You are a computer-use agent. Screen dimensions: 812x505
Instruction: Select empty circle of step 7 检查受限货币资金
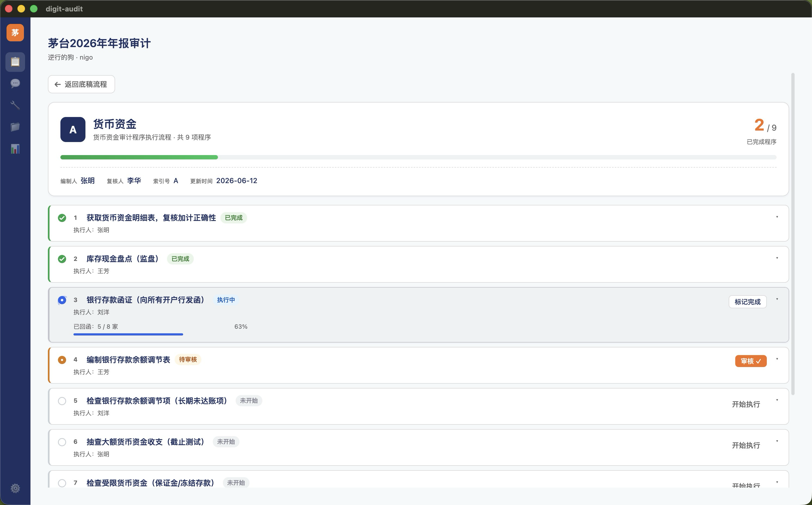coord(62,483)
